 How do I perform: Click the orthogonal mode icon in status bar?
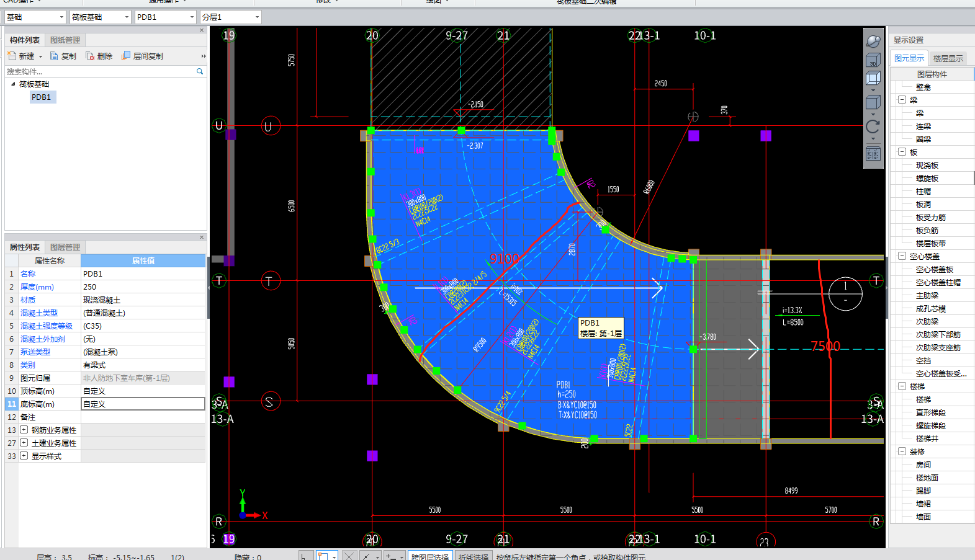pyautogui.click(x=305, y=556)
